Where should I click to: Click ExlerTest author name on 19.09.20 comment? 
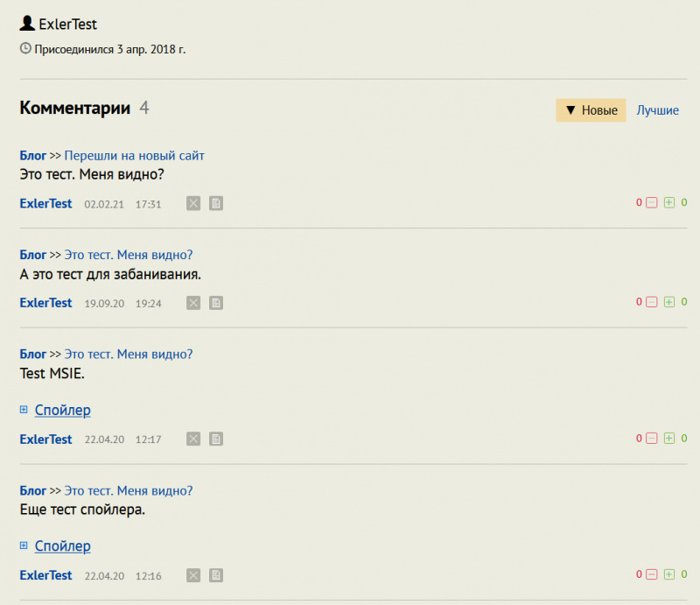45,303
